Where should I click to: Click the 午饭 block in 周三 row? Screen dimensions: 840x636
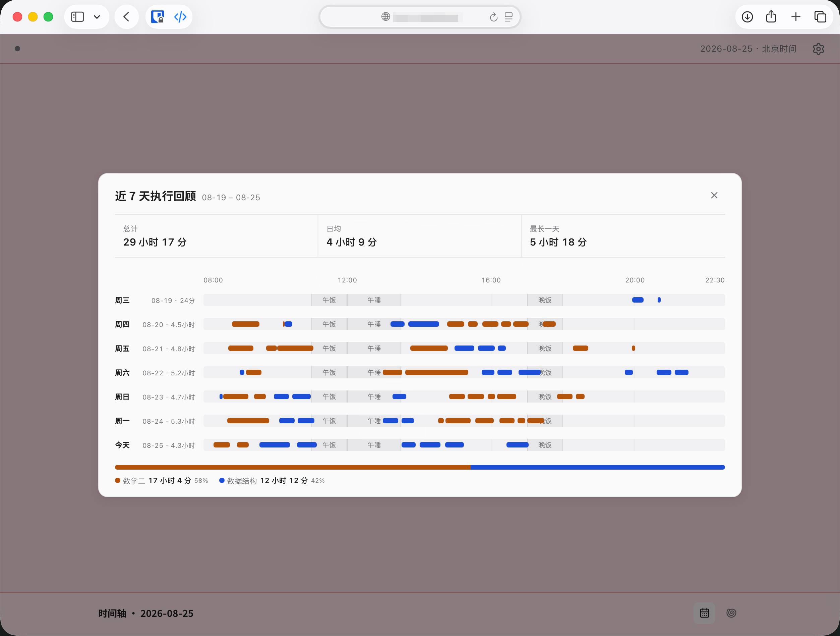(329, 300)
